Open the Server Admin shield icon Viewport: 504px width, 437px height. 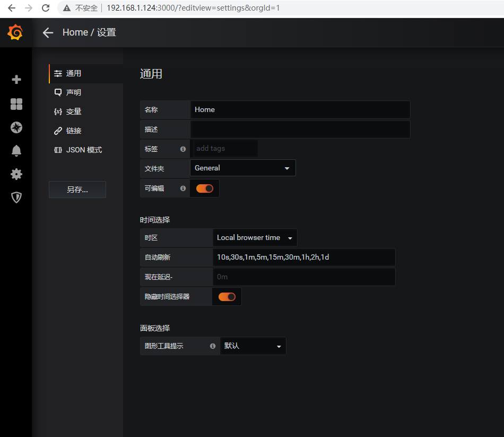pyautogui.click(x=16, y=198)
